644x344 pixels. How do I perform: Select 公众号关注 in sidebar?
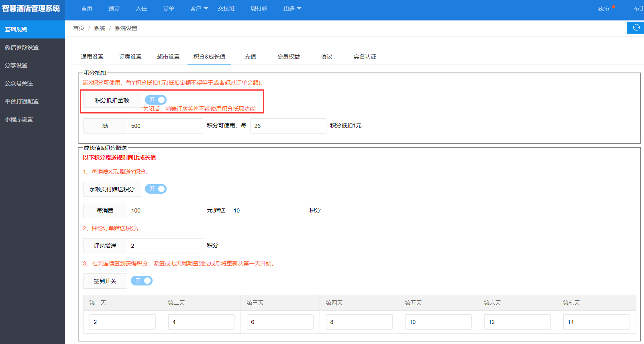pyautogui.click(x=33, y=83)
